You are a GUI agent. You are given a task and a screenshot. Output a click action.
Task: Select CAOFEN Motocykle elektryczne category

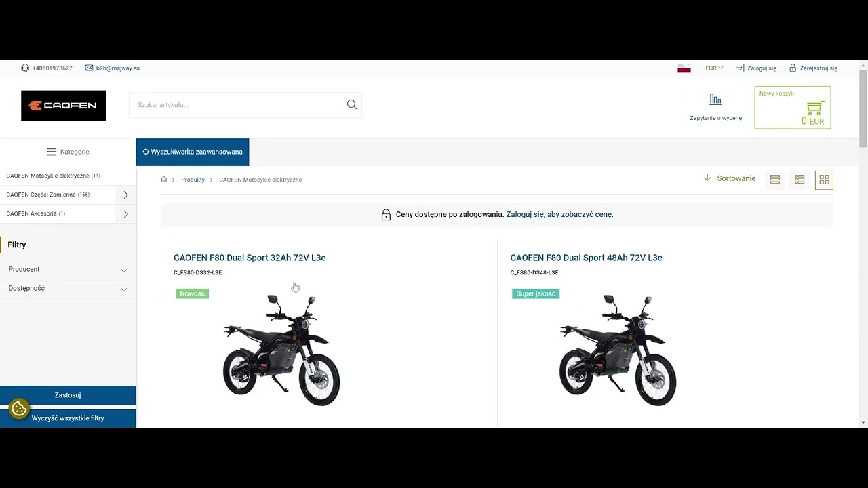click(53, 176)
